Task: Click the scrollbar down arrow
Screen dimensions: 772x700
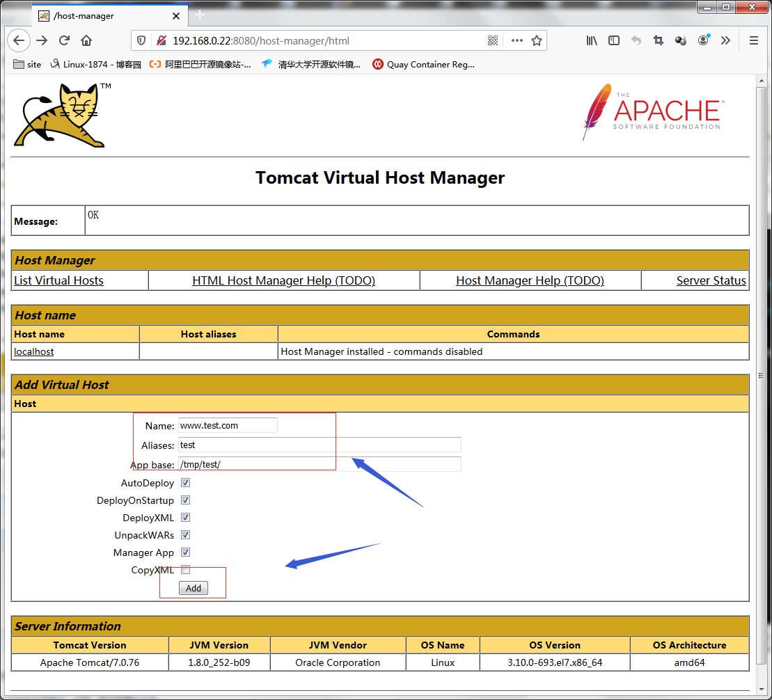Action: click(761, 689)
